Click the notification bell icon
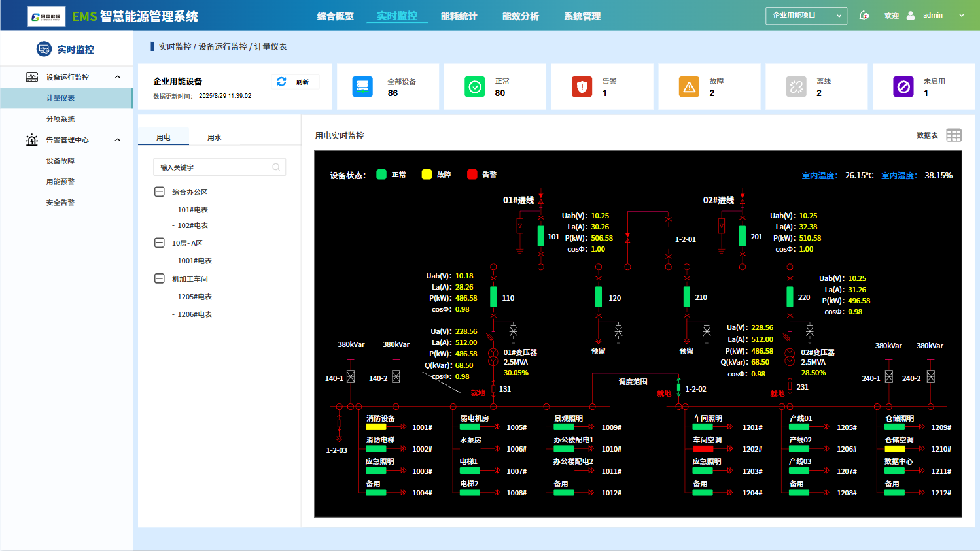Viewport: 980px width, 551px height. [x=864, y=16]
